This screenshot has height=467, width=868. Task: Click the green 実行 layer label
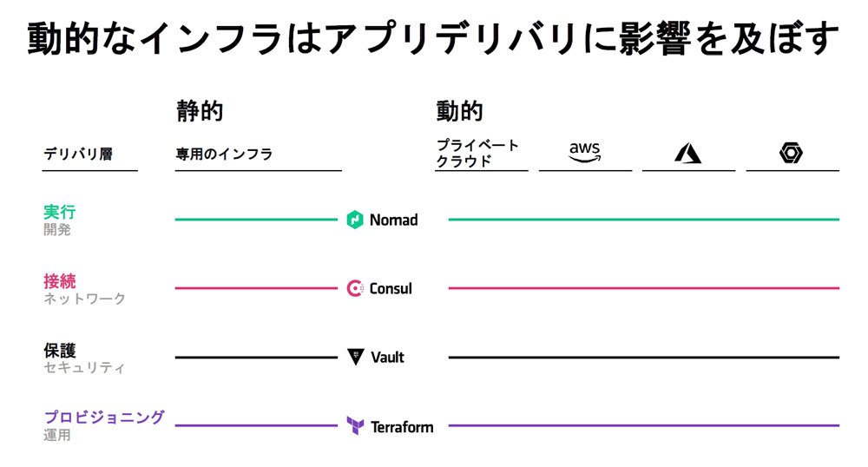60,212
